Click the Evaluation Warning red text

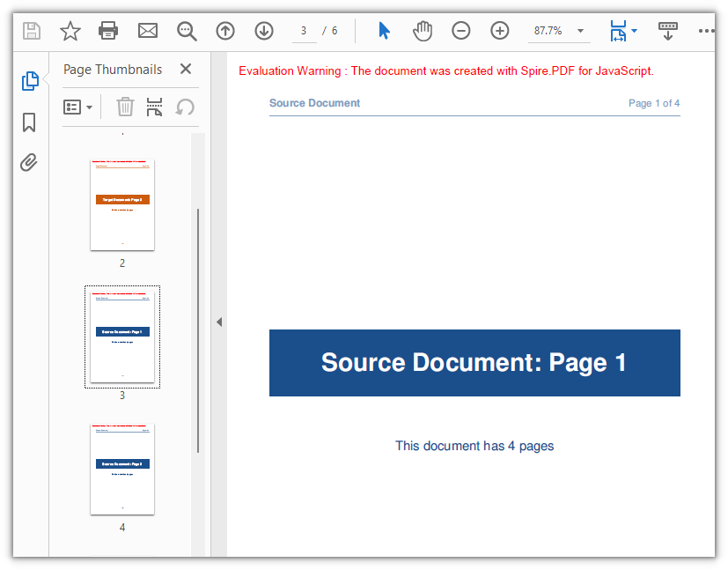pyautogui.click(x=445, y=71)
